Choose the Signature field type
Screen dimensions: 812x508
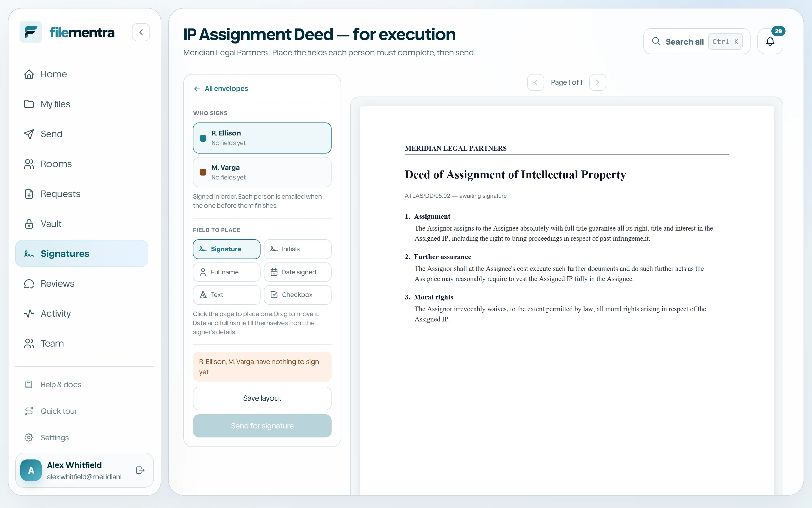[226, 249]
